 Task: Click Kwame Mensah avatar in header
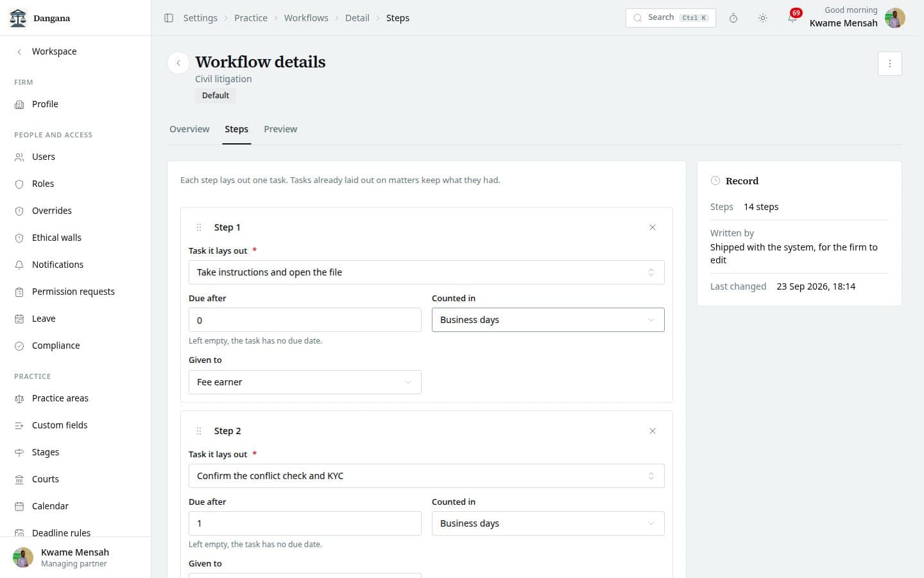(895, 18)
